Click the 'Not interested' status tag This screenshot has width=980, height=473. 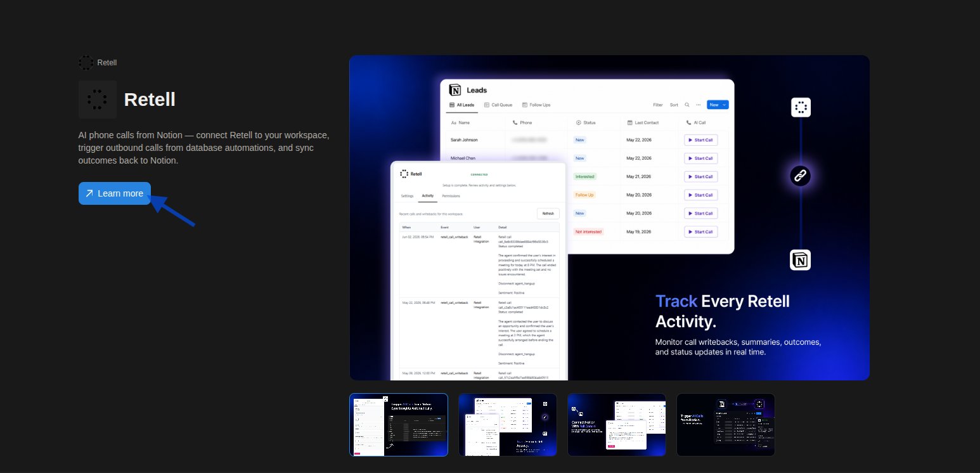coord(588,231)
